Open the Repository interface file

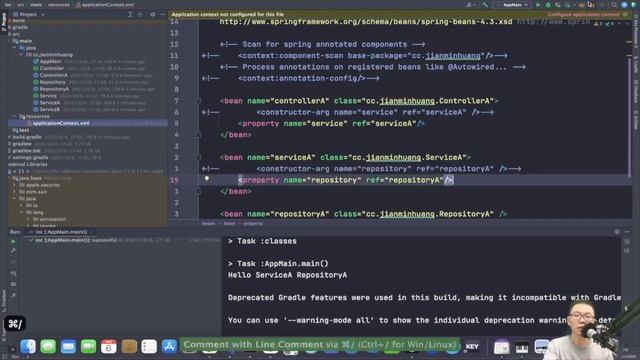[x=52, y=82]
